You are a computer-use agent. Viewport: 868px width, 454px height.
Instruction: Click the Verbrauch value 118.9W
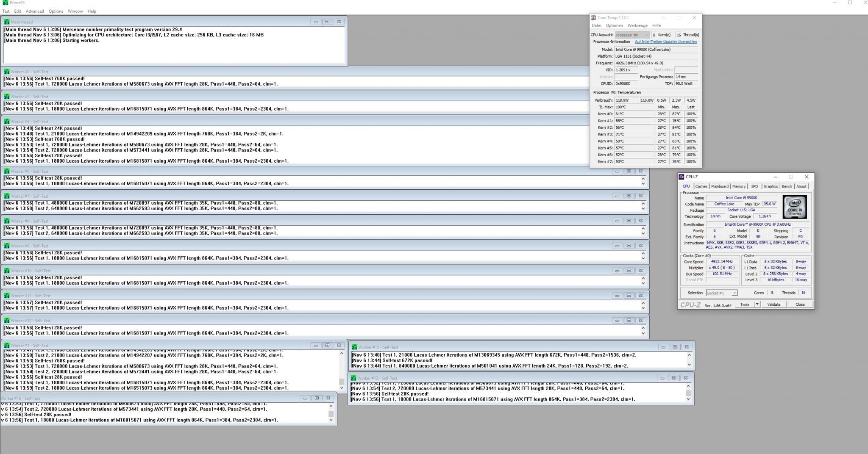[x=626, y=100]
